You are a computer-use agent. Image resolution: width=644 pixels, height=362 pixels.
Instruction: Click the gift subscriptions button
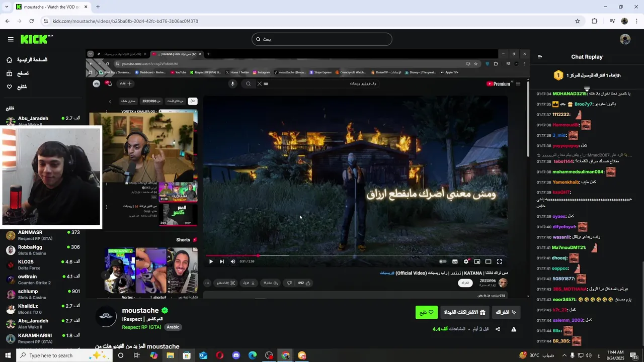point(464,312)
